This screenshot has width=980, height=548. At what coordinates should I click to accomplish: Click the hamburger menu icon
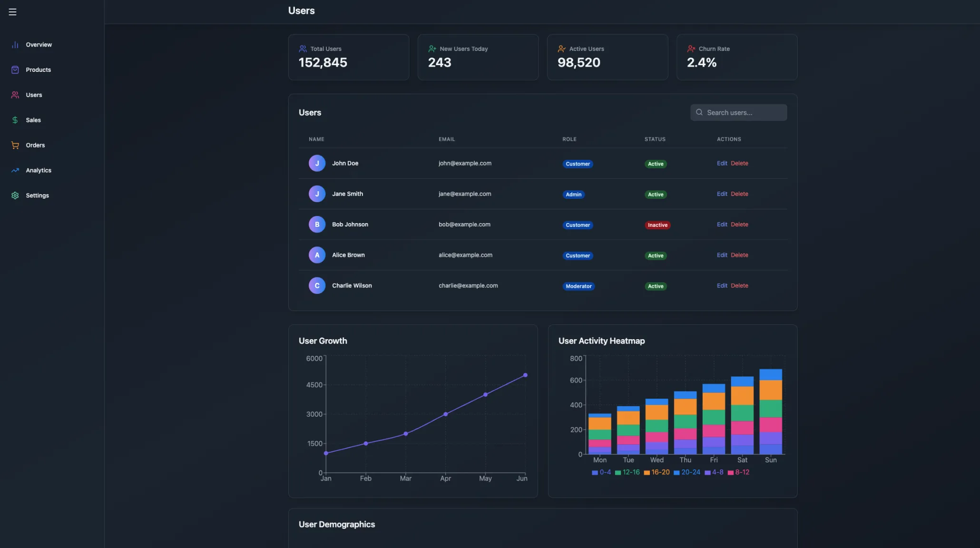click(x=12, y=12)
